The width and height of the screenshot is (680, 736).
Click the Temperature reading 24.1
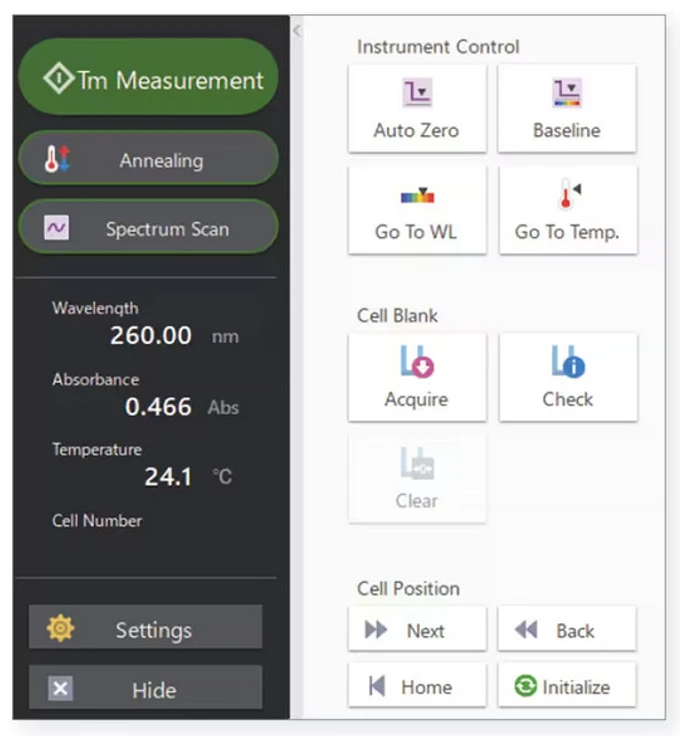click(168, 477)
